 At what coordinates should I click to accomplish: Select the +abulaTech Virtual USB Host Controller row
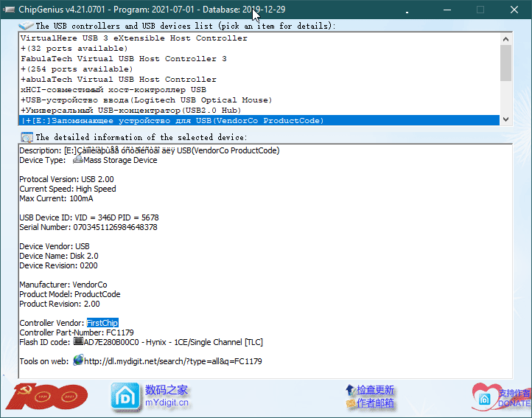click(x=259, y=80)
